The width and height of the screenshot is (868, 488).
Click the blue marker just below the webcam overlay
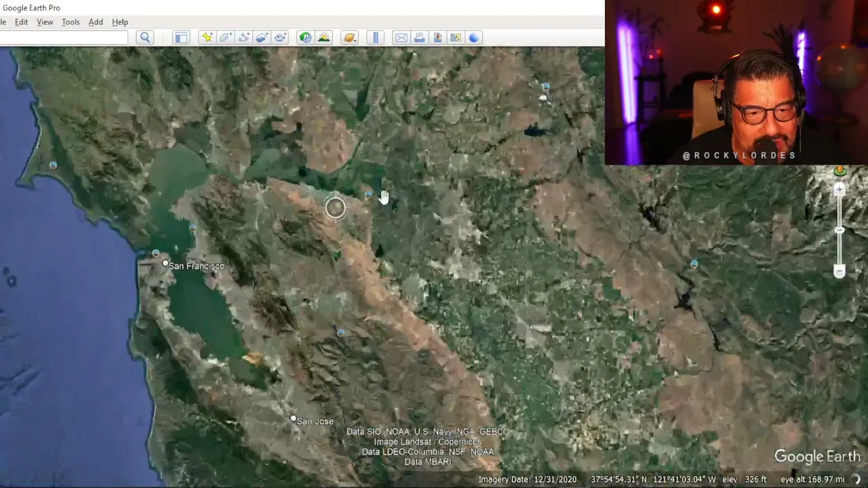tap(694, 264)
